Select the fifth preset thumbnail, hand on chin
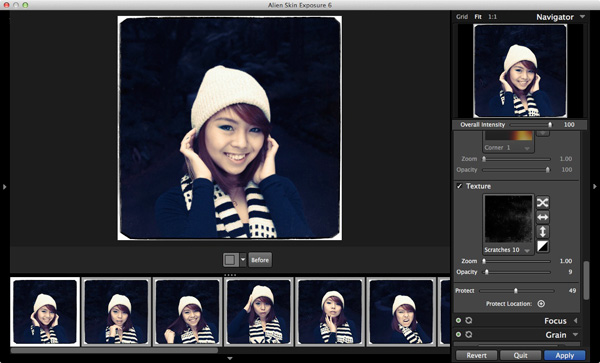The height and width of the screenshot is (363, 600). click(x=330, y=312)
